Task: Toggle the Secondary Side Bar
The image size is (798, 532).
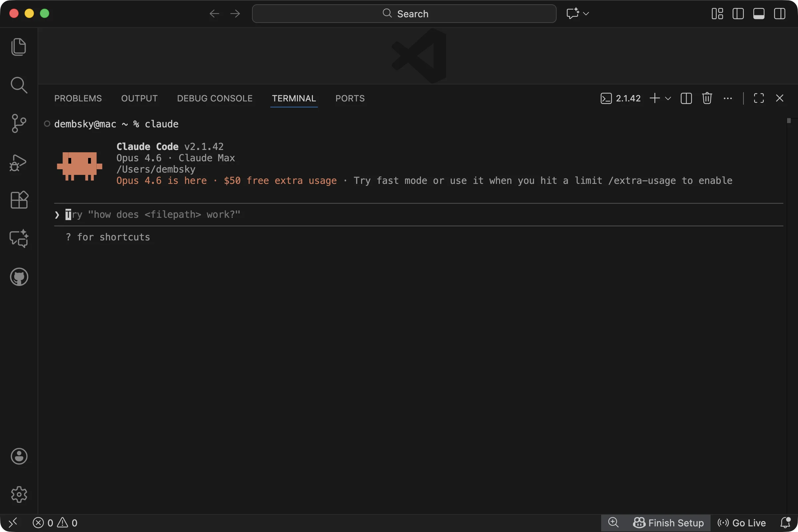Action: tap(780, 14)
